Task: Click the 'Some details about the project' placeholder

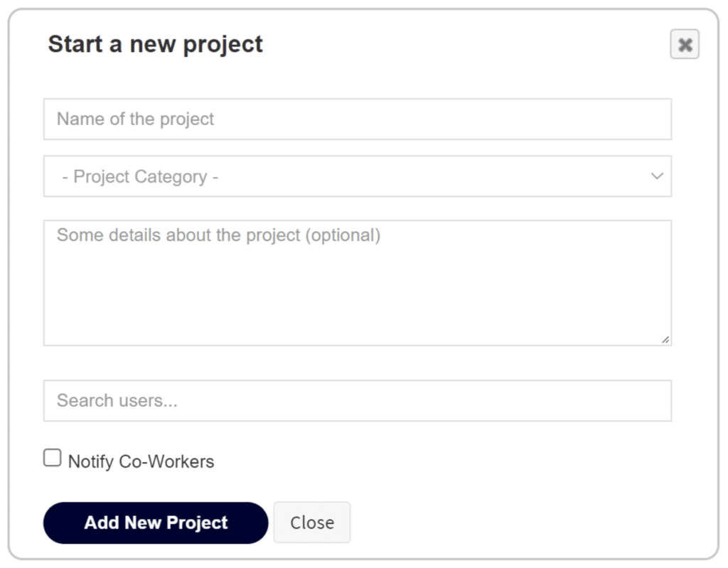Action: click(218, 235)
